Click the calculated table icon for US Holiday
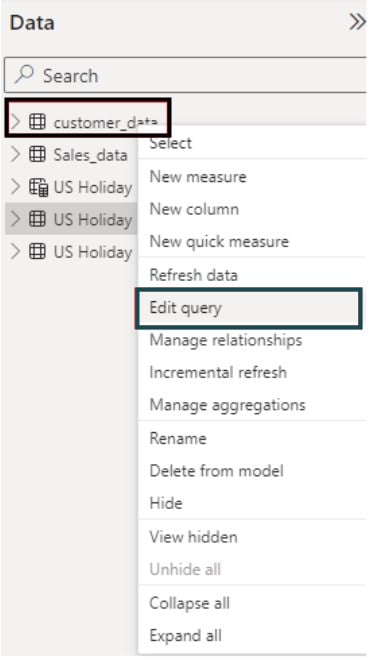The height and width of the screenshot is (661, 369). [x=38, y=187]
